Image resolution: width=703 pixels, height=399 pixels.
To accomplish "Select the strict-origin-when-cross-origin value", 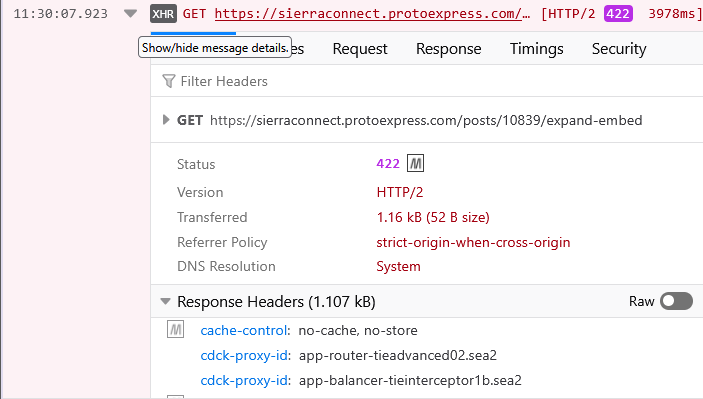I will click(x=473, y=243).
